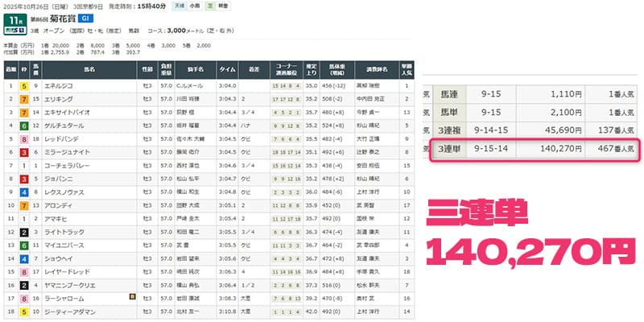
Task: Open horse name マイユニバース
Action: tap(64, 246)
